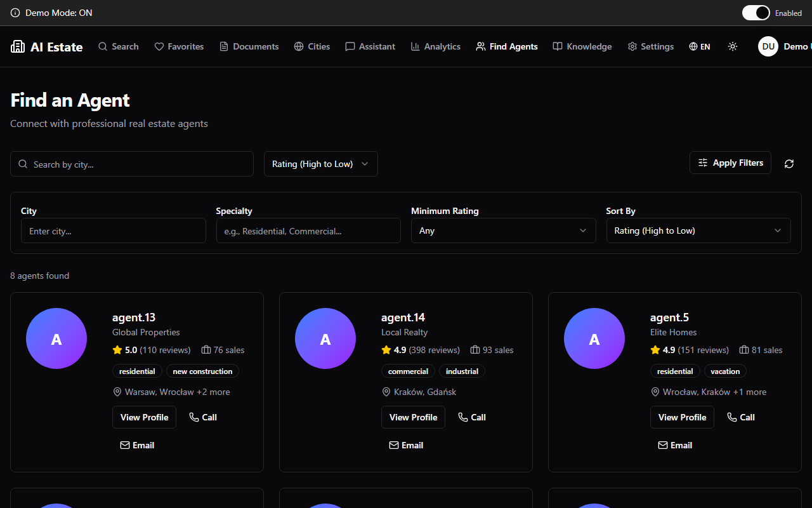Open the EN language globe selector

coord(700,46)
